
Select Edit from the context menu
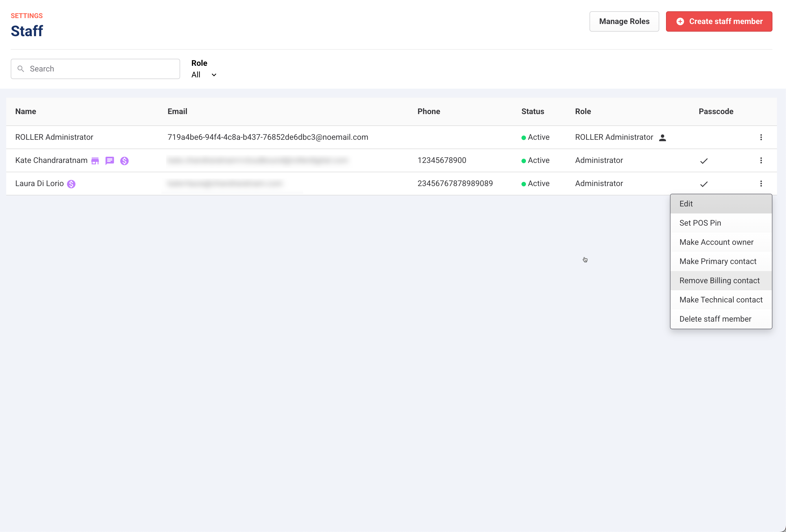click(x=721, y=204)
